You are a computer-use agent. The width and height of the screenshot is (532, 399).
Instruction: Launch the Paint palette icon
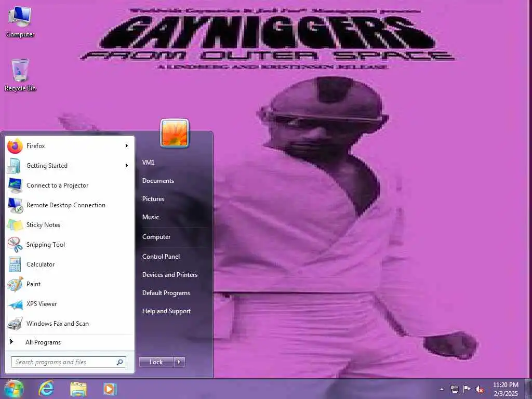pyautogui.click(x=15, y=284)
